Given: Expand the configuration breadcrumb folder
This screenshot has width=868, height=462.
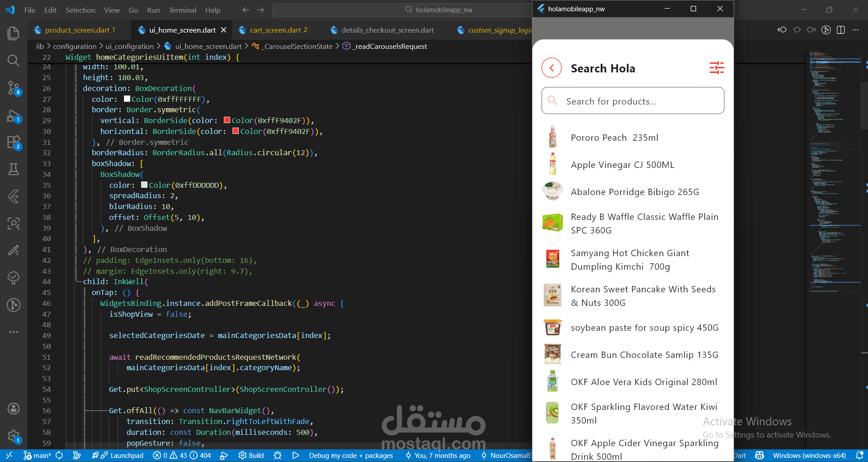Looking at the screenshot, I should click(x=75, y=46).
